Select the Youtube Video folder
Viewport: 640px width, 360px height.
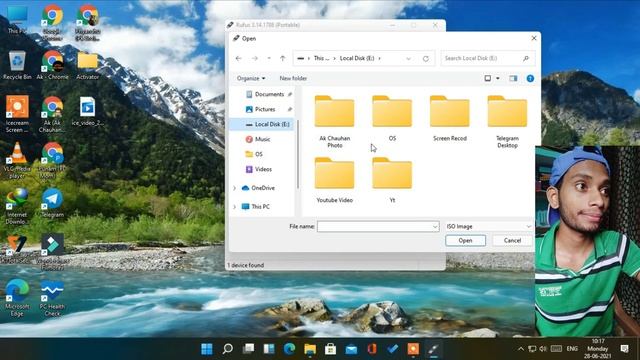[x=334, y=180]
